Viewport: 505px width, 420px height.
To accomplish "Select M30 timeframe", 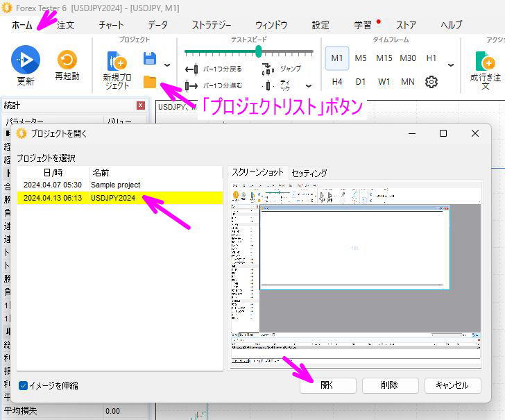I will 408,58.
